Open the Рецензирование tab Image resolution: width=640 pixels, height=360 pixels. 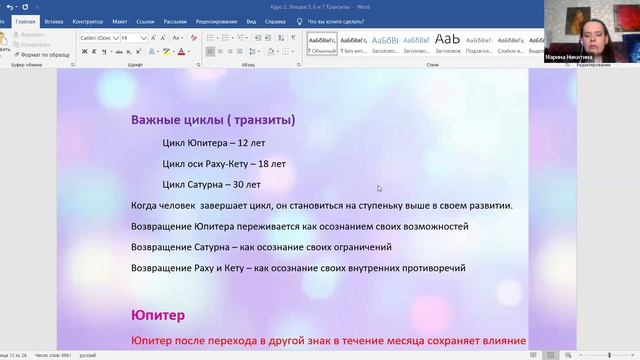(216, 22)
